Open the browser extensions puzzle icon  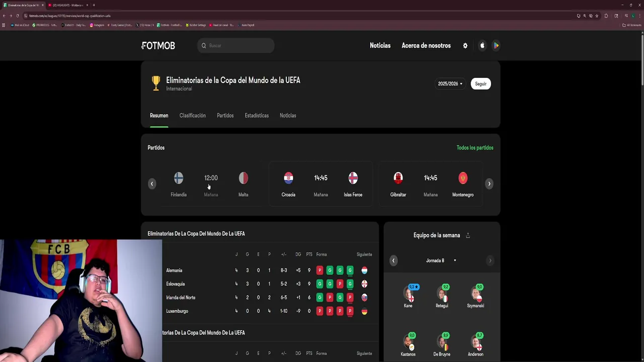point(606,16)
